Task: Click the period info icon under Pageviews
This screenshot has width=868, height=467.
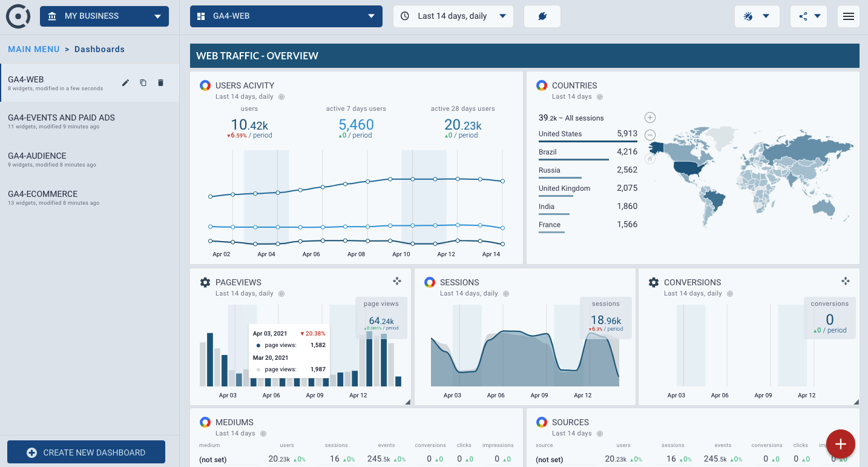Action: tap(281, 294)
